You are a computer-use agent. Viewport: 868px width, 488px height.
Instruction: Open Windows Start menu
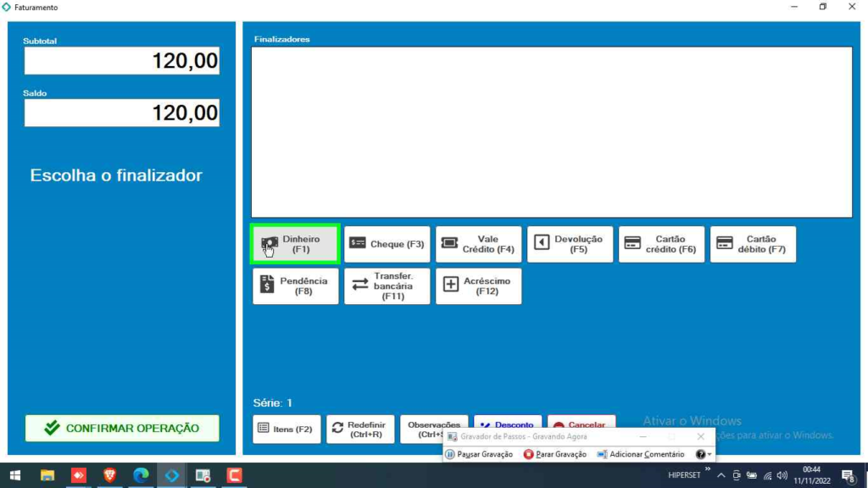[x=14, y=475]
